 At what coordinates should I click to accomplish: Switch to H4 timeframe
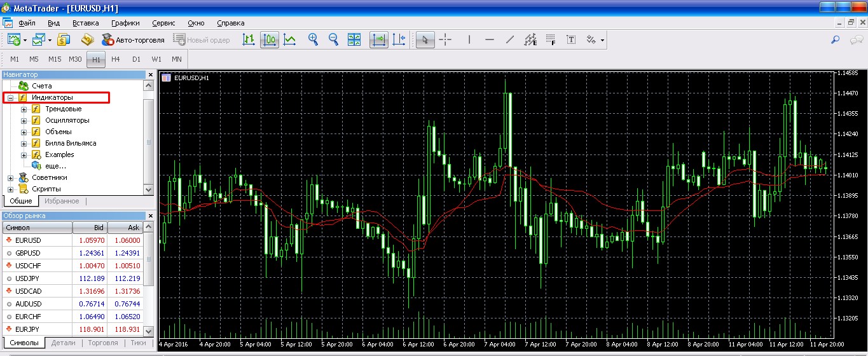tap(116, 59)
